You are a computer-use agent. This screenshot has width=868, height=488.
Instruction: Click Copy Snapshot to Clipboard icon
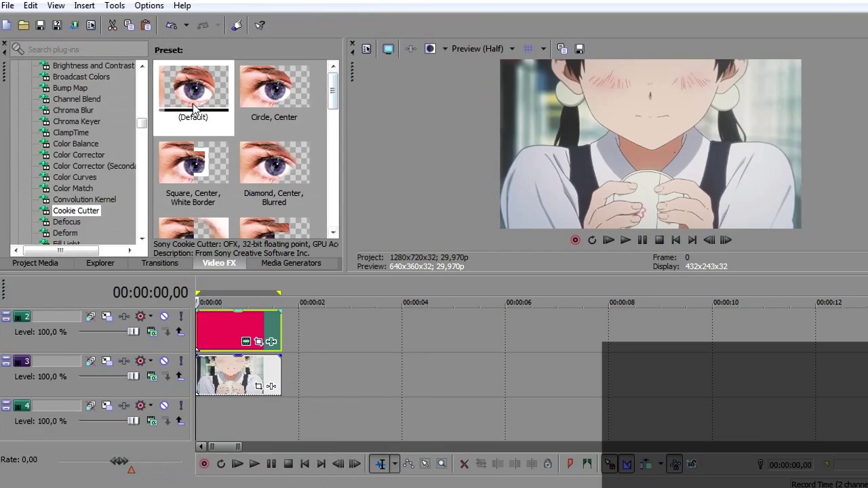pos(561,49)
